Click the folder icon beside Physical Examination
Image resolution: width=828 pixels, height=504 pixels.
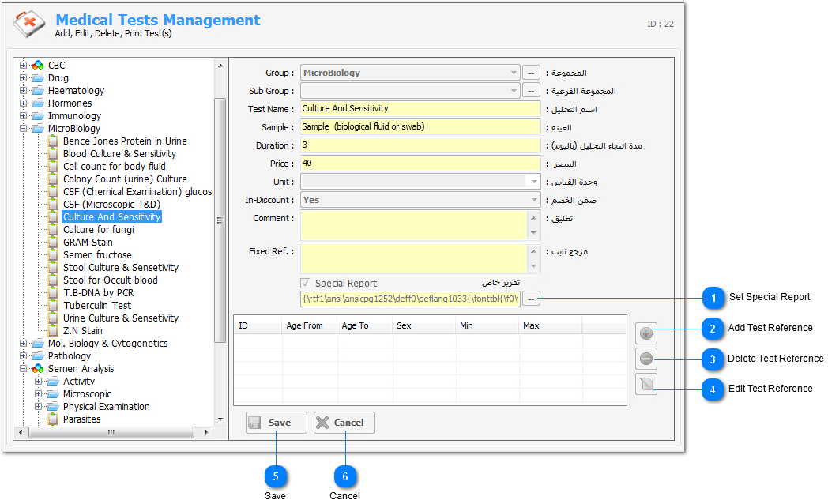[x=53, y=407]
